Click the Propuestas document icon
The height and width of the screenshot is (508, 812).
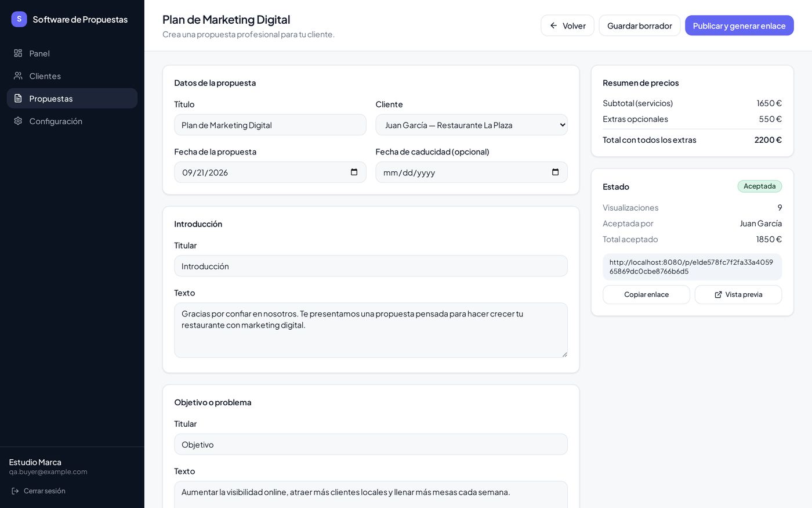click(18, 99)
